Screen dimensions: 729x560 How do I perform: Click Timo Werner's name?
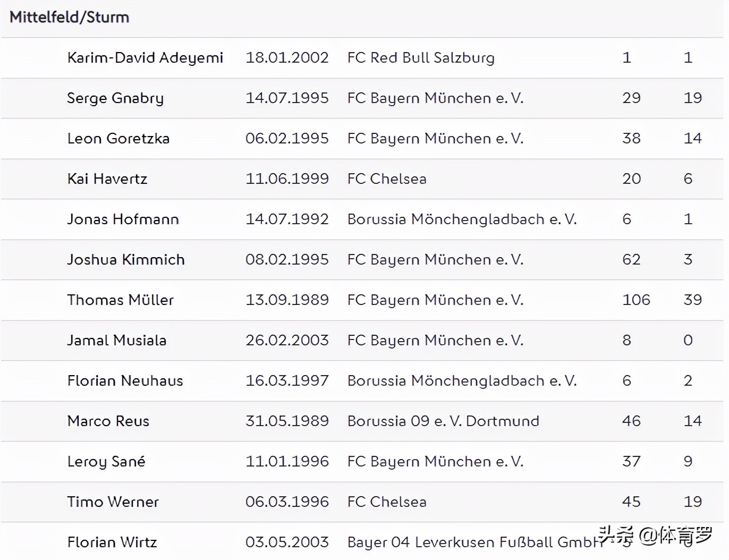(113, 502)
